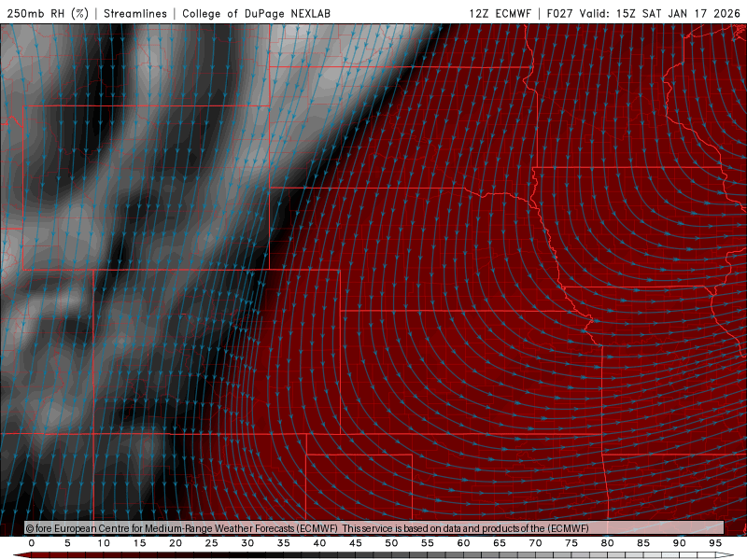Click 'Valid: 15Z SAT JAN 17 2026' text

[660, 13]
